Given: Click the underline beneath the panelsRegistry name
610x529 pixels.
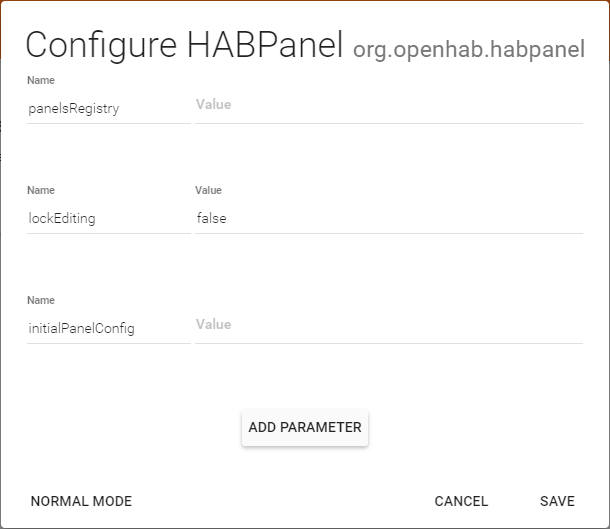Looking at the screenshot, I should [x=108, y=123].
